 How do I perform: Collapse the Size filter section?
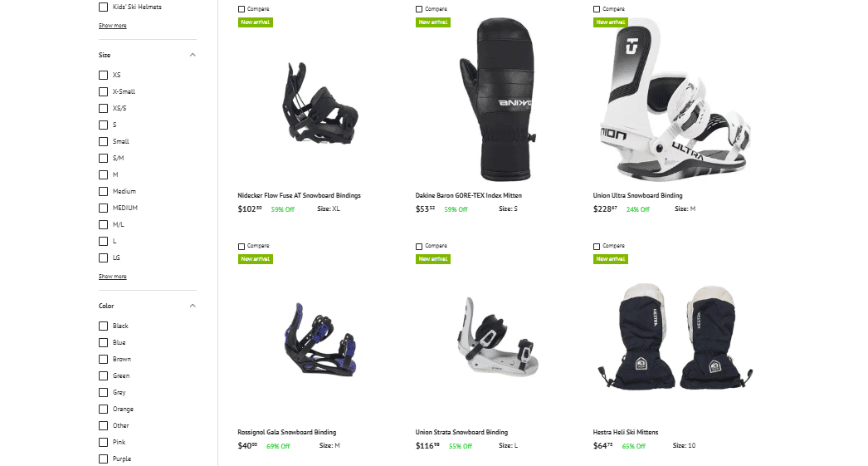click(192, 55)
